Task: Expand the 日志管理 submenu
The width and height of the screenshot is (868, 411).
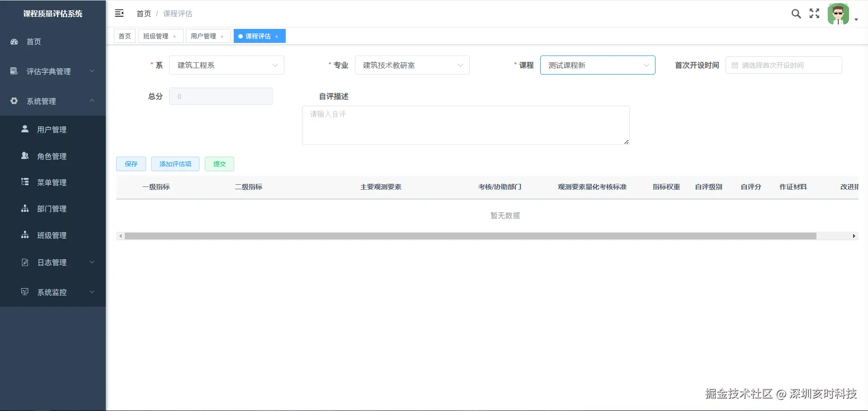Action: tap(92, 262)
